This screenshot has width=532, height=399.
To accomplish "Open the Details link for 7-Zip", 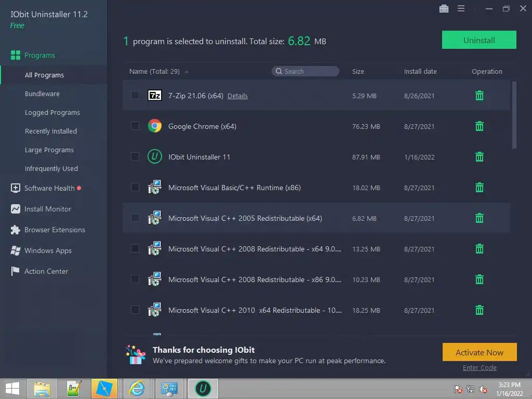I will (x=237, y=96).
